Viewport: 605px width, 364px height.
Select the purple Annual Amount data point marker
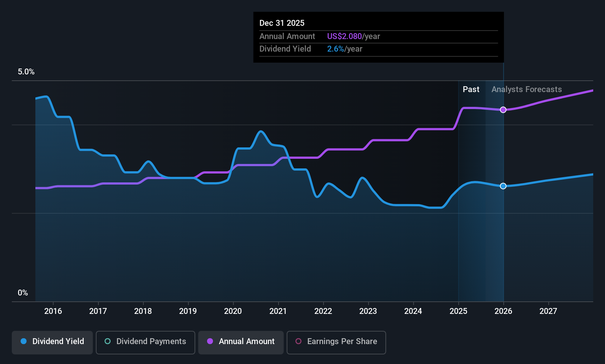503,110
